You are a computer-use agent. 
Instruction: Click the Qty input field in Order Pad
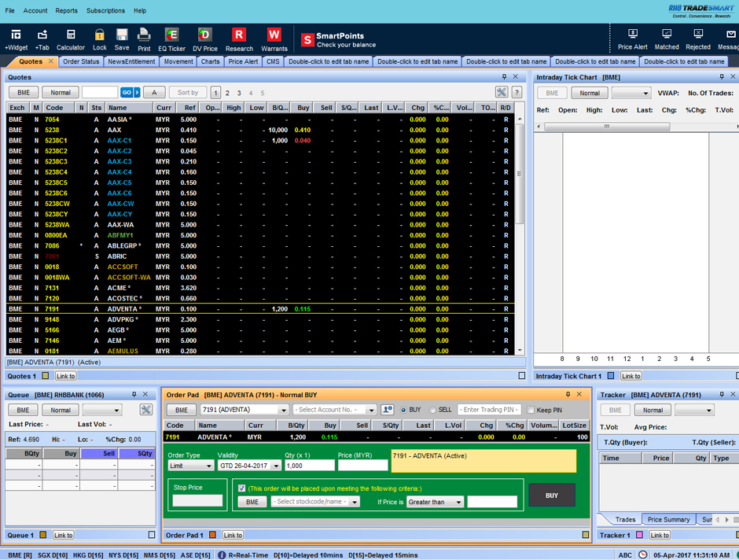pos(309,466)
